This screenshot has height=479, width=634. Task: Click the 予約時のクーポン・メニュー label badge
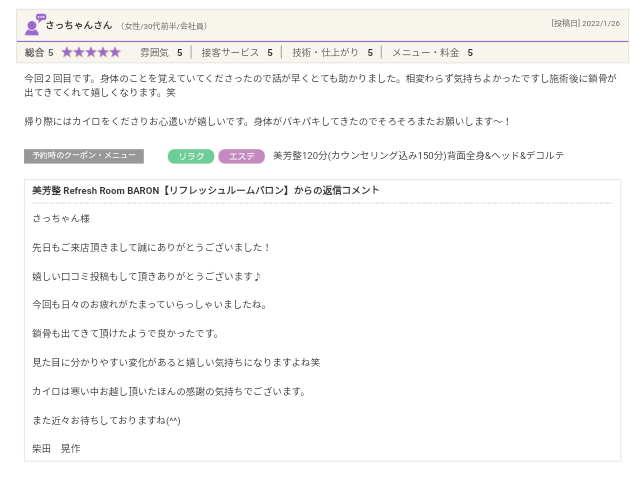tap(84, 156)
